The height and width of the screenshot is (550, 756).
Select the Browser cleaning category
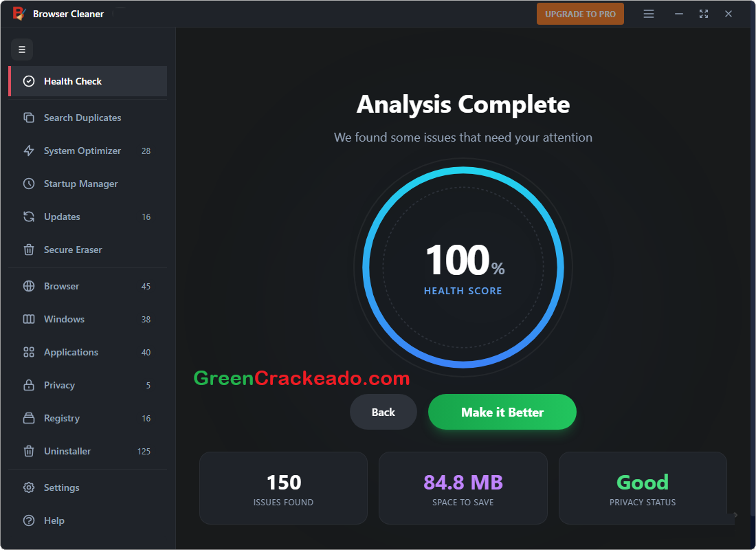click(x=62, y=286)
